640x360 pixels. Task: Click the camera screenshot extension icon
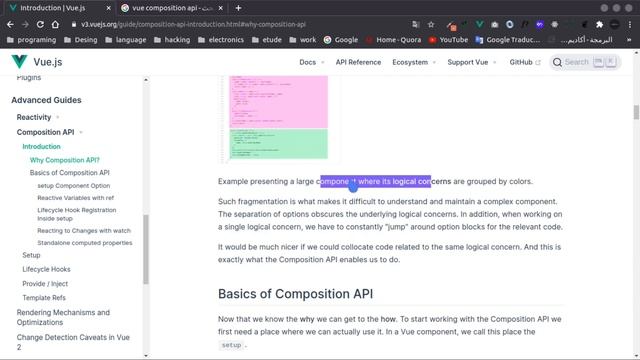pos(495,24)
